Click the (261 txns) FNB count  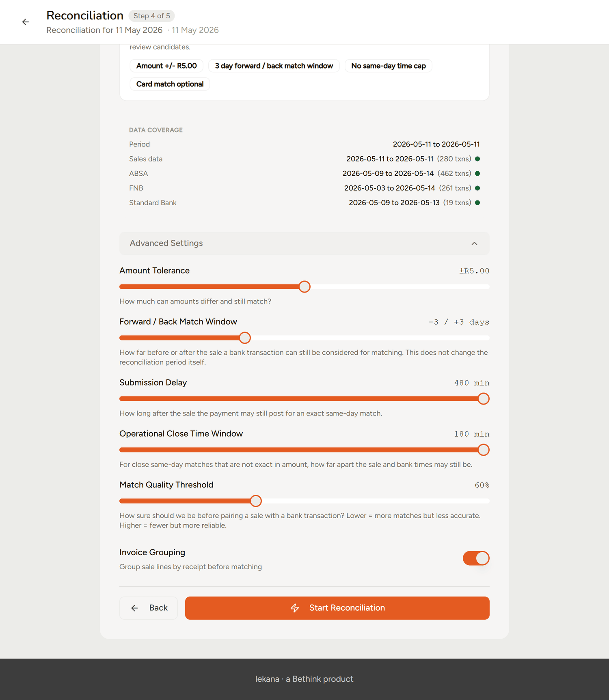click(455, 188)
